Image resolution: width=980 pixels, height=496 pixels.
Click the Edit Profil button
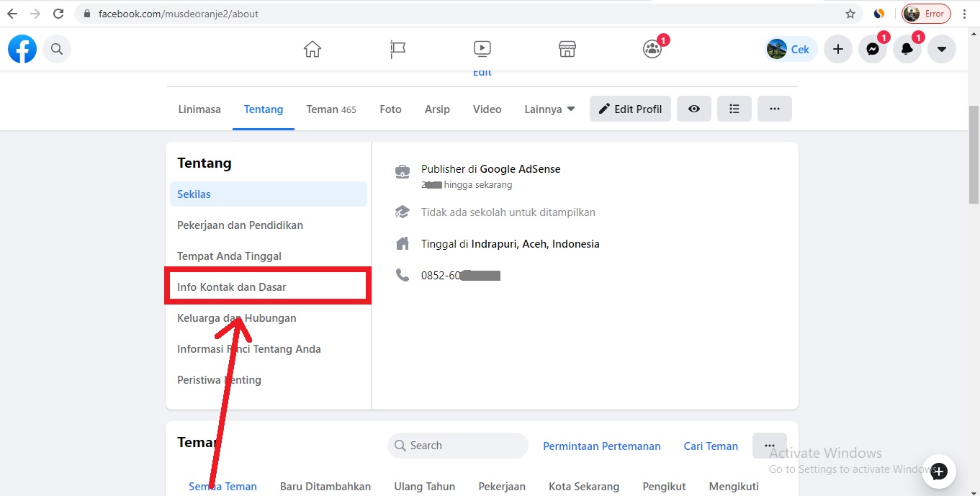(629, 108)
